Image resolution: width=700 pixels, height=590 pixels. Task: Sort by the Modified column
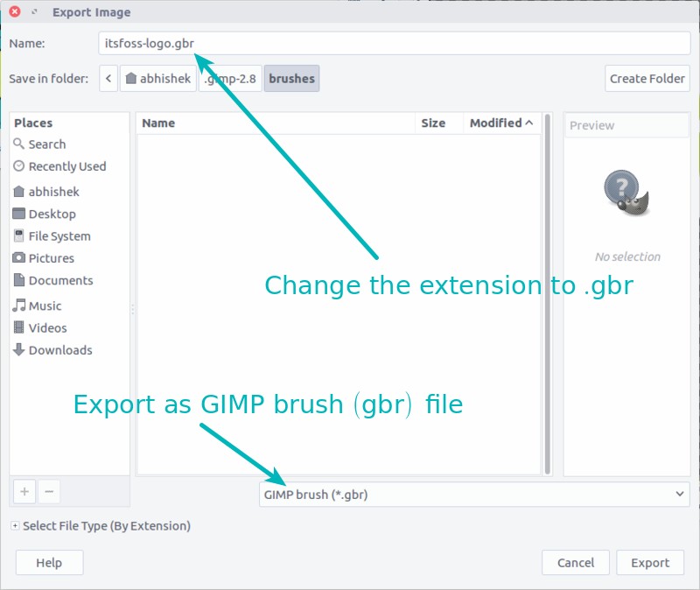tap(501, 123)
